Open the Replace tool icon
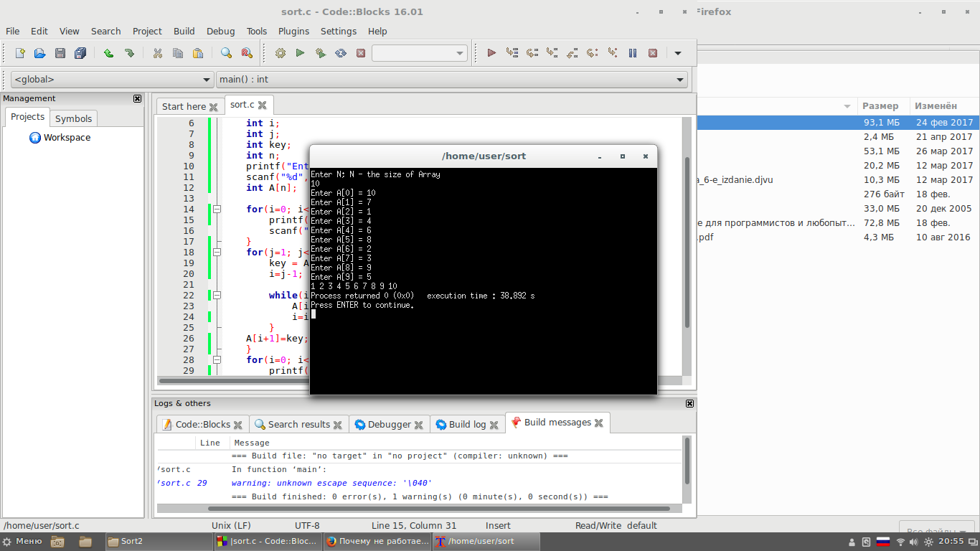The height and width of the screenshot is (551, 980). [x=247, y=53]
